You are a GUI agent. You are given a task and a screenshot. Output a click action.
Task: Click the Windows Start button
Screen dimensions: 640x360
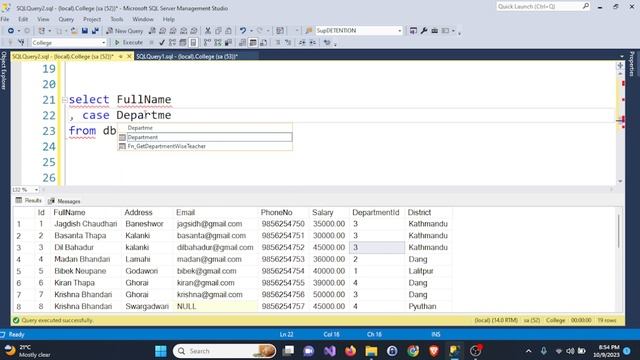(161, 351)
